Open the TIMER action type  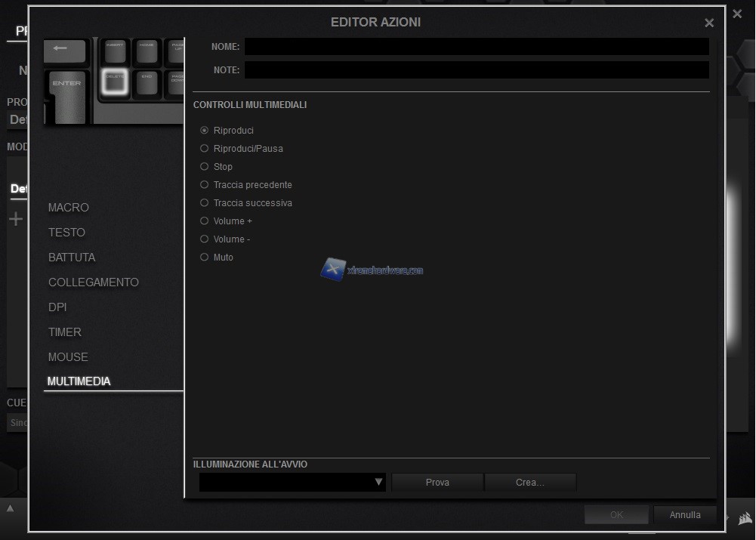click(x=65, y=332)
